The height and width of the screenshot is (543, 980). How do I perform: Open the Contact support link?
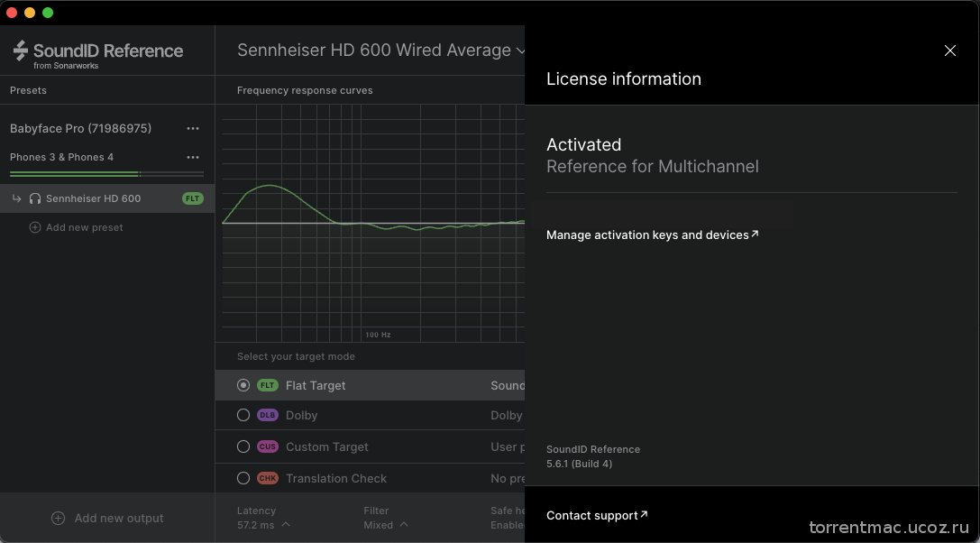click(597, 515)
